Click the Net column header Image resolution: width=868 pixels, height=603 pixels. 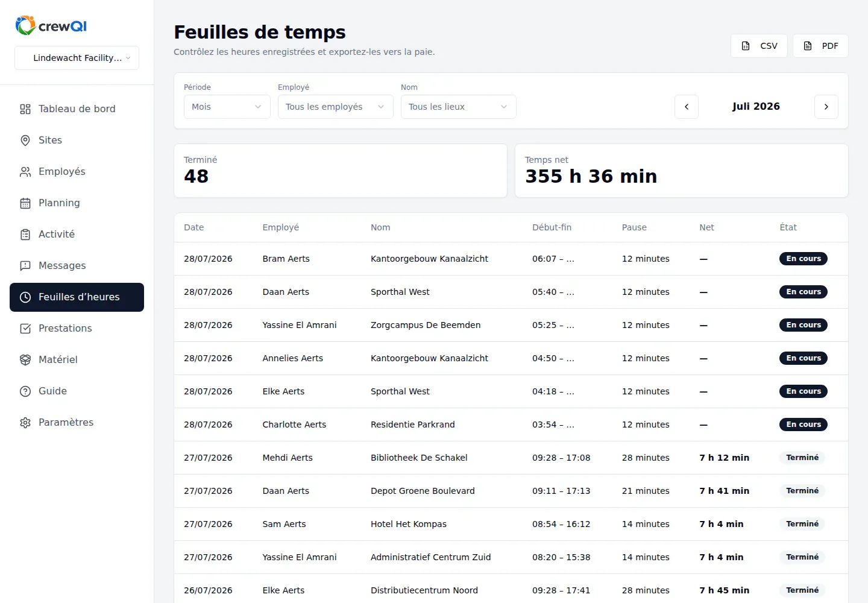point(706,227)
